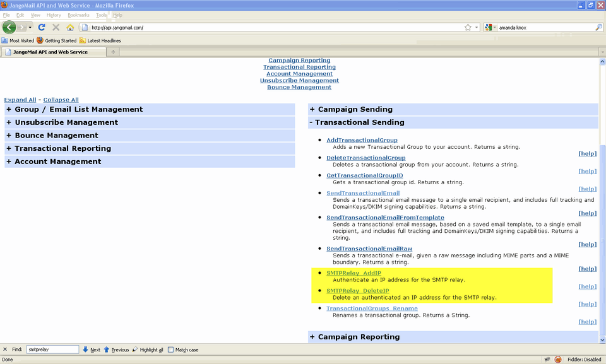Open the Edit menu
This screenshot has height=364, width=606.
click(x=20, y=15)
